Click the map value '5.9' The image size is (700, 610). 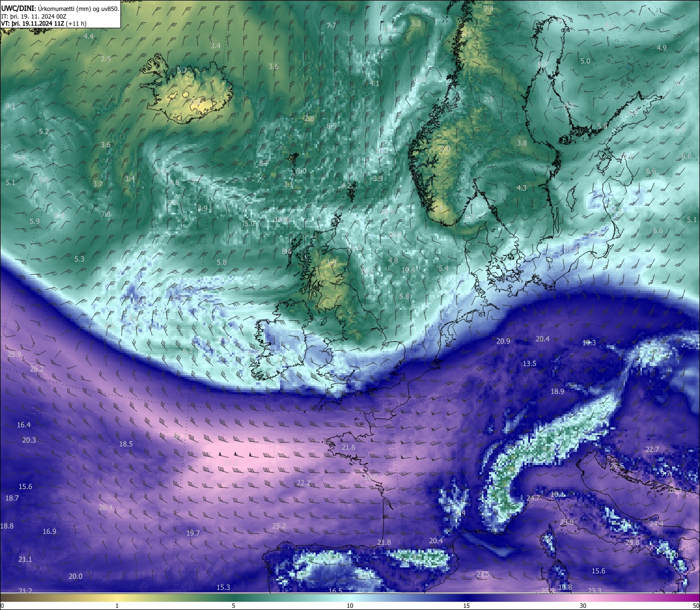coord(34,221)
